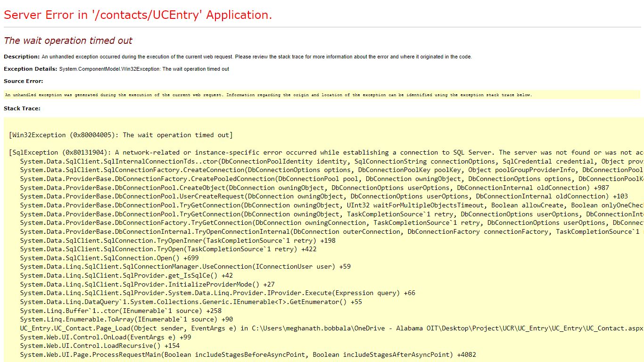Image resolution: width=644 pixels, height=362 pixels.
Task: Click the 'Server Error in /contacts/UCEntry Application' heading
Action: (x=138, y=15)
